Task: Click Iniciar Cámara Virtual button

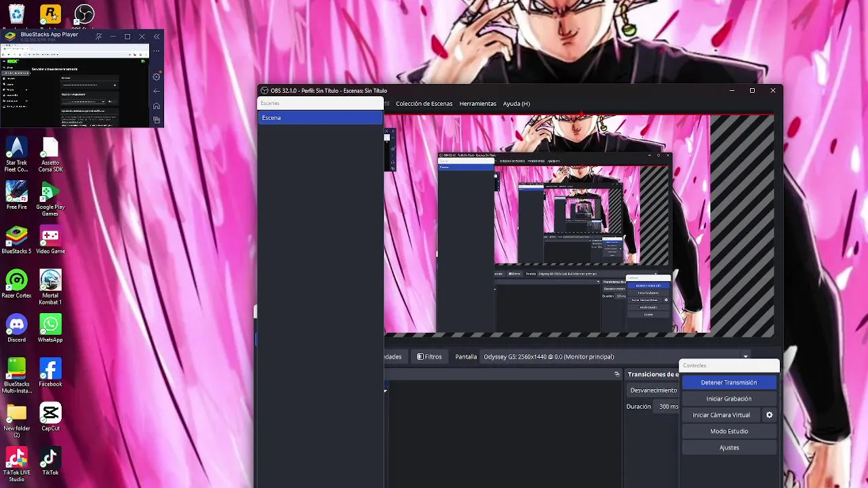Action: tap(721, 415)
